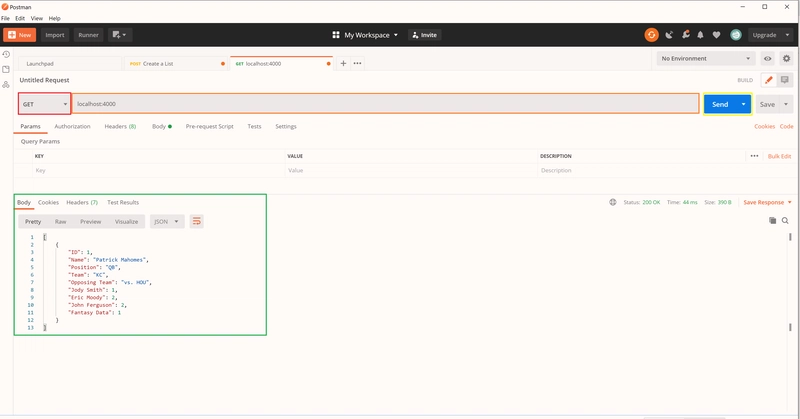The image size is (800, 419).
Task: Open the GET method dropdown
Action: pos(44,104)
